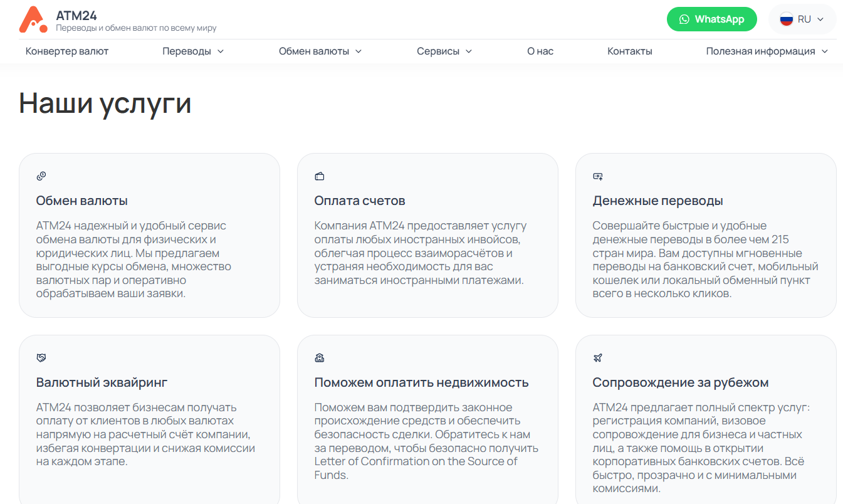Open the Валютный эквайринг card heading

[102, 382]
